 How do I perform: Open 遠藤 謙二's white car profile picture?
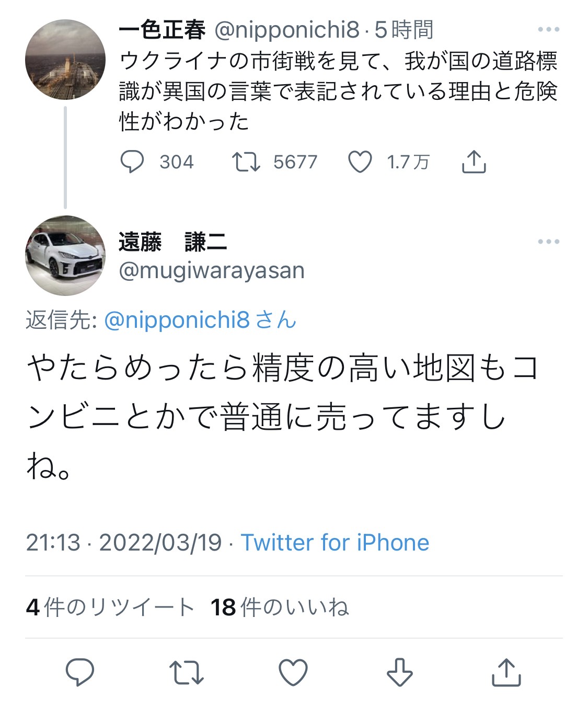click(x=65, y=256)
